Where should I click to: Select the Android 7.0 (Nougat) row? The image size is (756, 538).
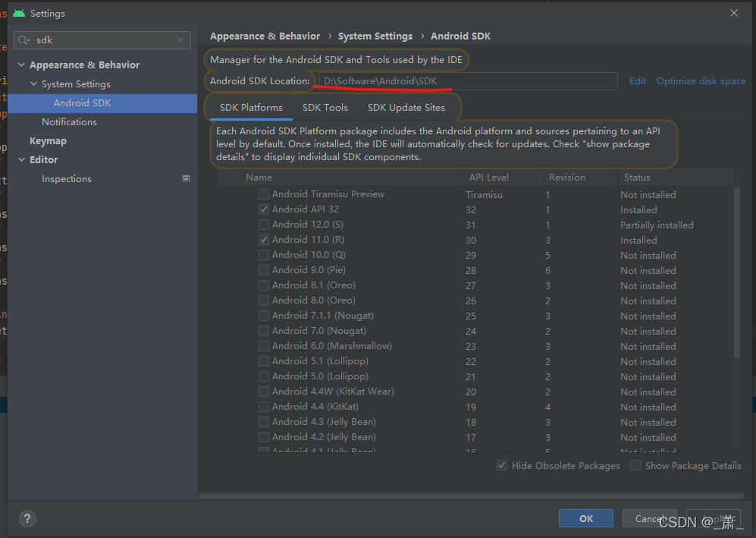point(475,331)
